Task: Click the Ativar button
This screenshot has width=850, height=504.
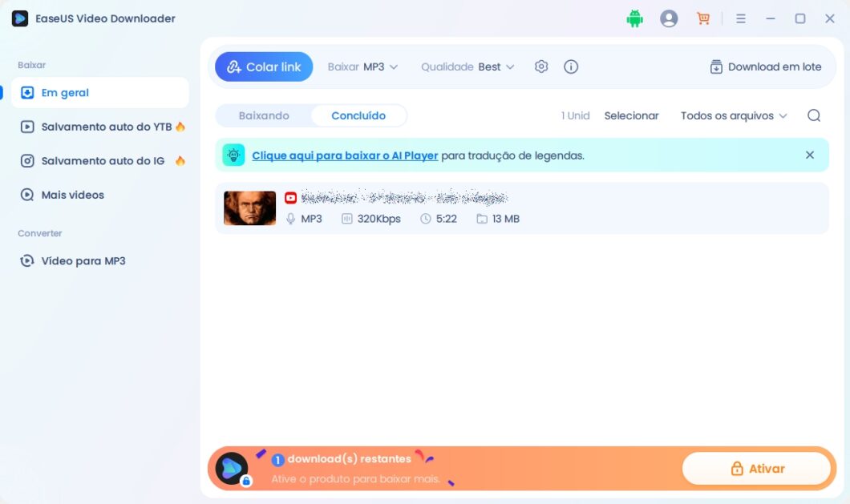Action: [756, 468]
